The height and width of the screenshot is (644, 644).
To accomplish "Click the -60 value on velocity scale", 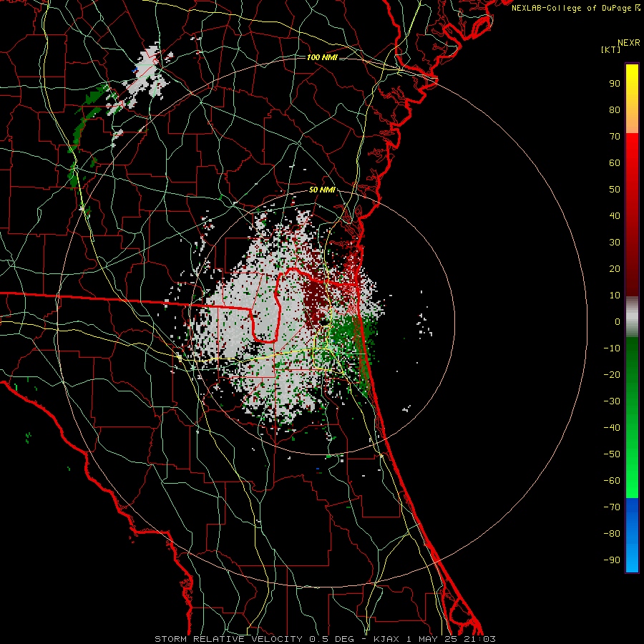I will click(x=612, y=481).
